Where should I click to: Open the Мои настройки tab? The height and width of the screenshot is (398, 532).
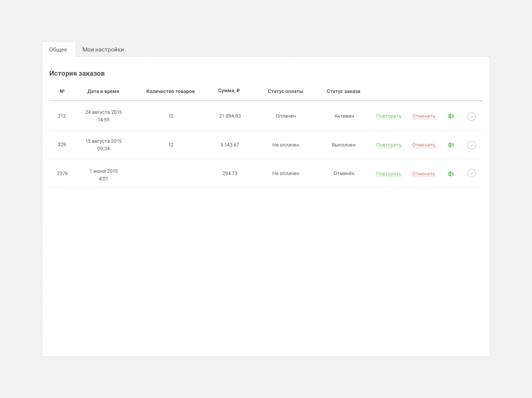(x=103, y=50)
